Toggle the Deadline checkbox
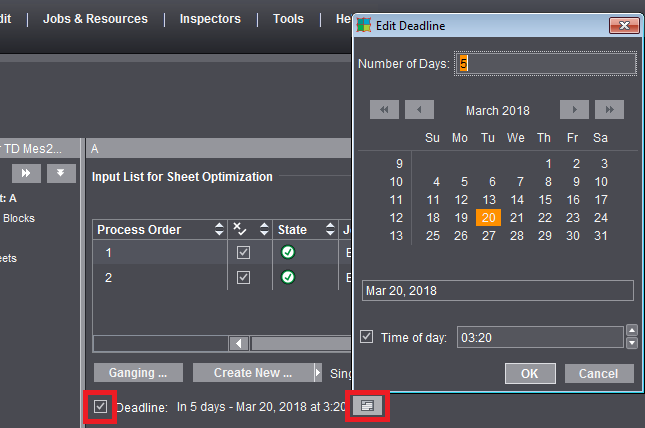This screenshot has height=428, width=645. [100, 407]
